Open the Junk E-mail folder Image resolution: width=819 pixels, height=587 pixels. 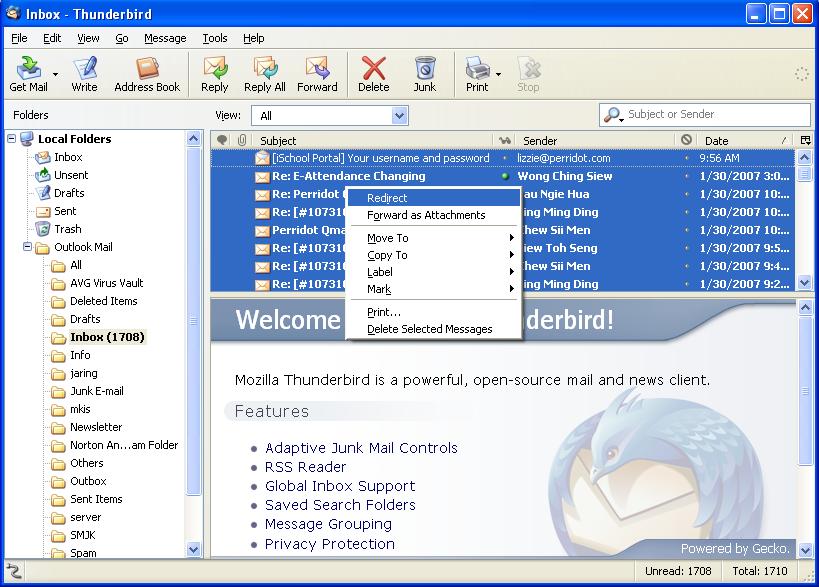click(x=97, y=391)
